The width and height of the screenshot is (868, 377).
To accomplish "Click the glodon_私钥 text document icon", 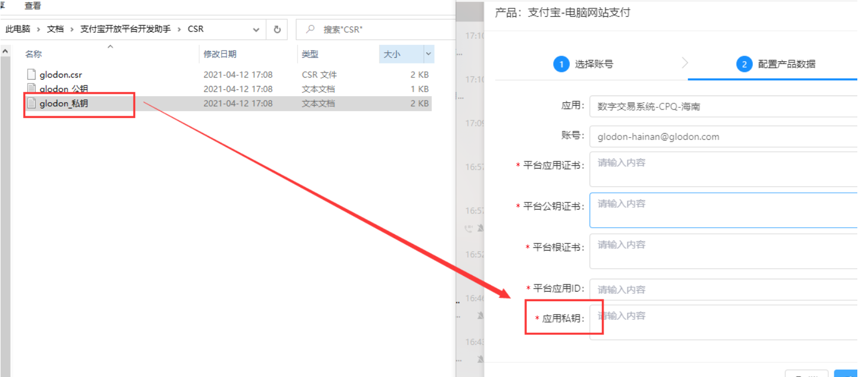I will pos(31,103).
